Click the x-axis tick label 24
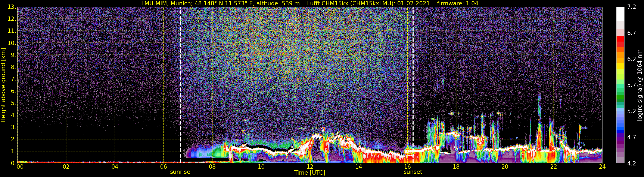This screenshot has width=644, height=177. tap(602, 167)
